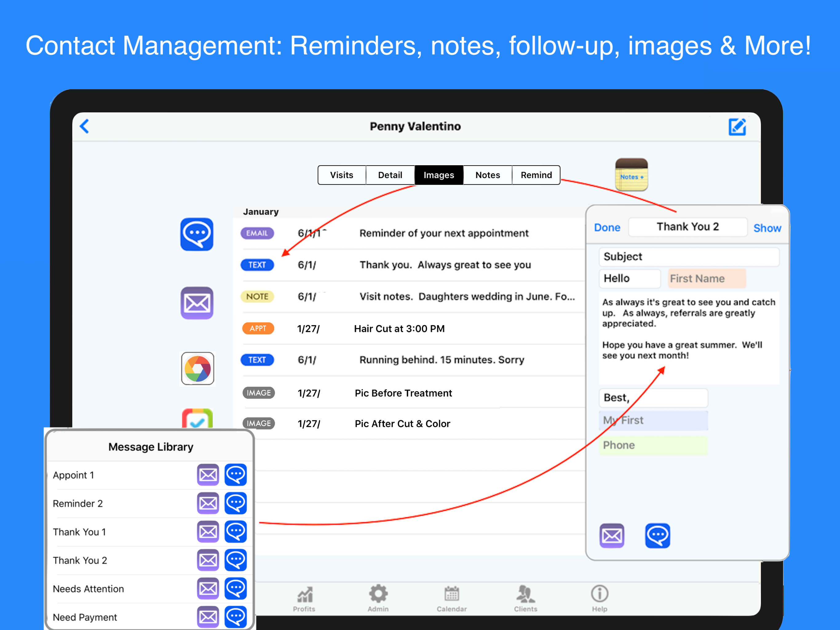Click the First Name placeholder field
840x630 pixels.
click(x=707, y=278)
